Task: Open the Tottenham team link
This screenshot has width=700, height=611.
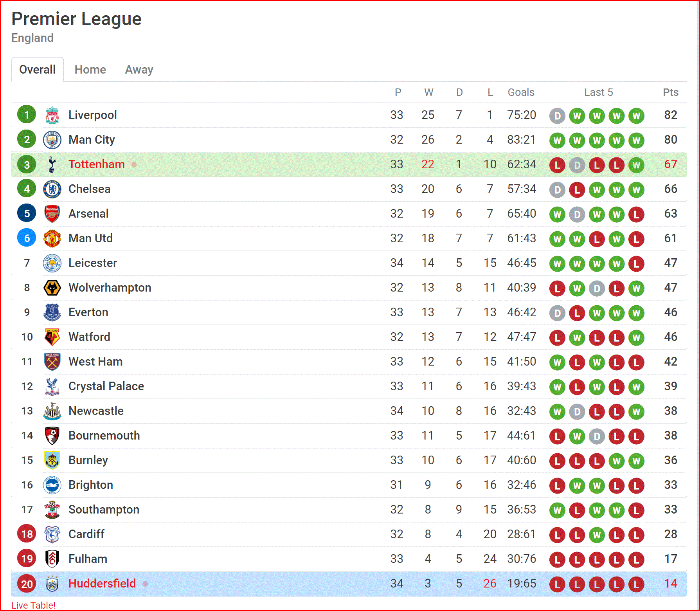Action: 97,164
